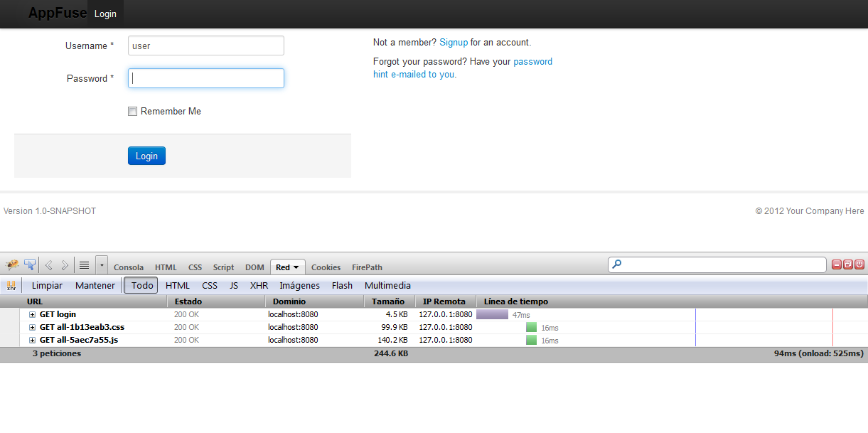Toggle the Imágenes network filter
The width and height of the screenshot is (868, 433).
click(299, 285)
